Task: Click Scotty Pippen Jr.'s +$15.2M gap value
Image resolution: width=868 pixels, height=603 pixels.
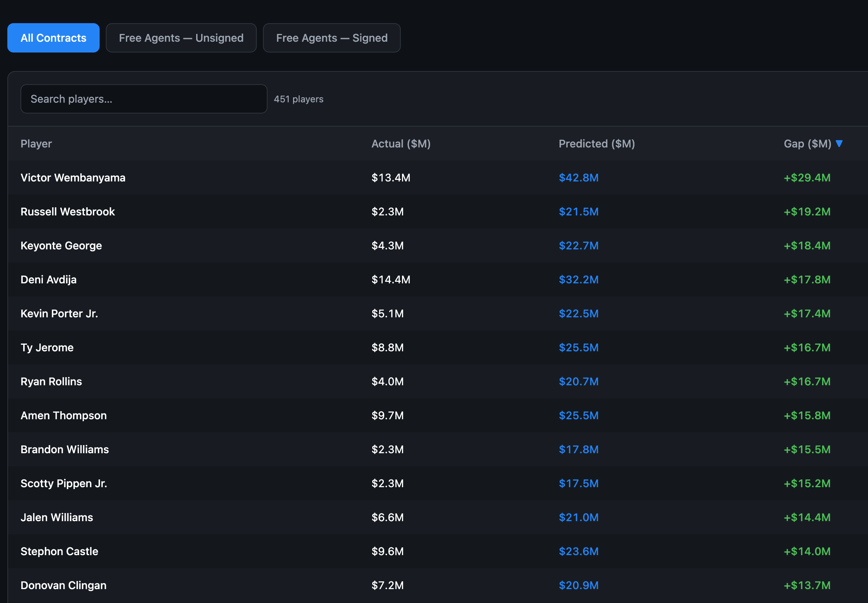Action: click(x=807, y=483)
